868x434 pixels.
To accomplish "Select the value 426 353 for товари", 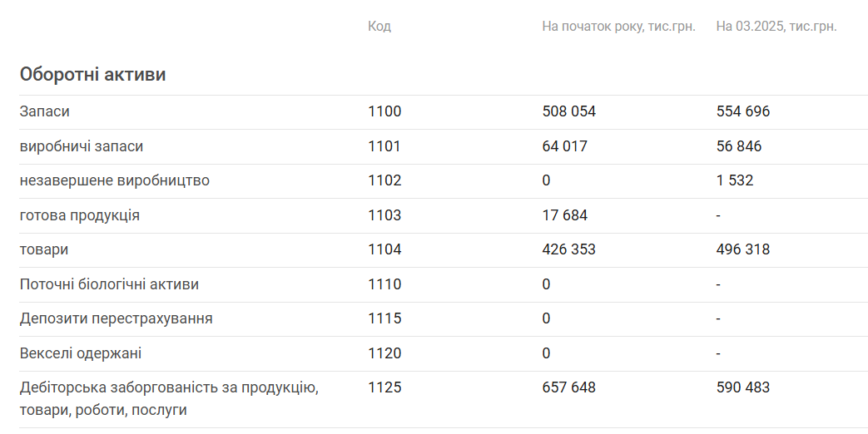I will [x=569, y=249].
